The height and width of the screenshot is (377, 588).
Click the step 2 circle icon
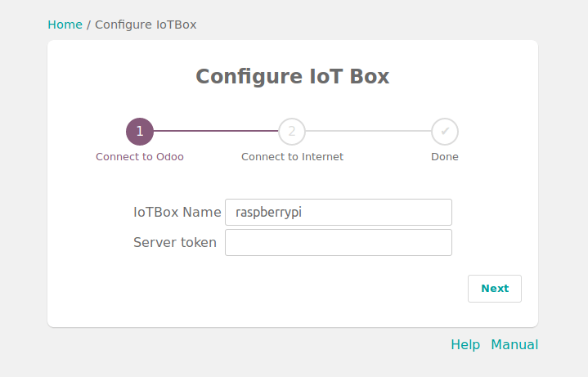pos(292,131)
